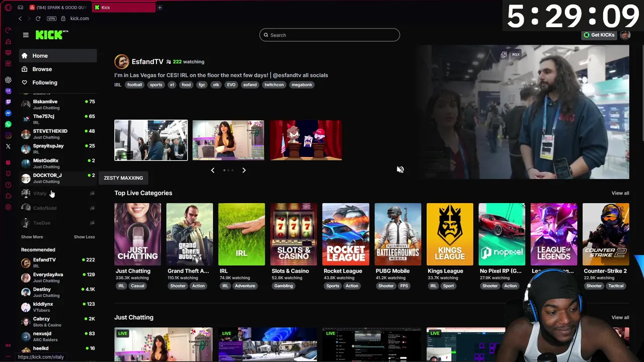Click the football tag
Image resolution: width=644 pixels, height=362 pixels.
click(x=134, y=85)
